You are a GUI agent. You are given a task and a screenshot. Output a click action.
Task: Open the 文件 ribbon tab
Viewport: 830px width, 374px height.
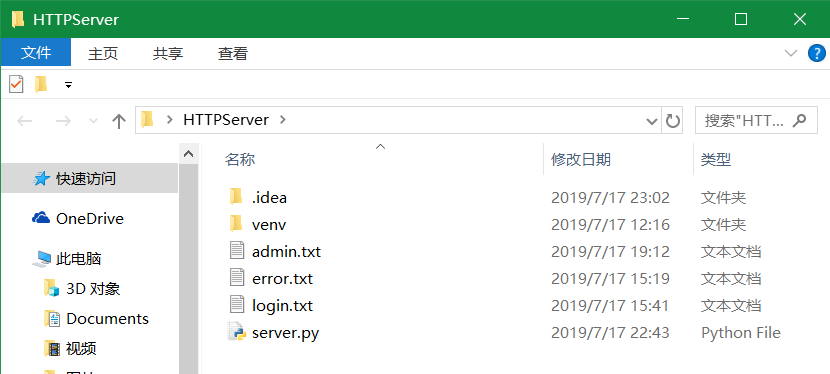[36, 53]
